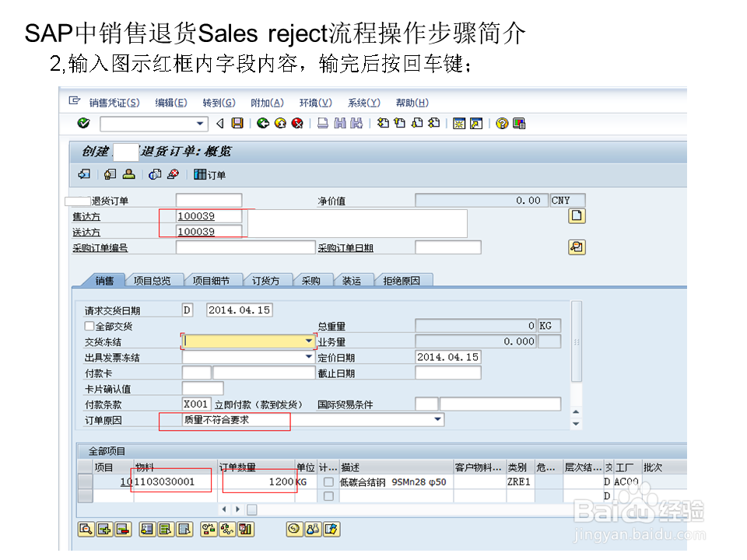Click the green Enter checkmark icon
Image resolution: width=747 pixels, height=560 pixels.
pyautogui.click(x=83, y=124)
